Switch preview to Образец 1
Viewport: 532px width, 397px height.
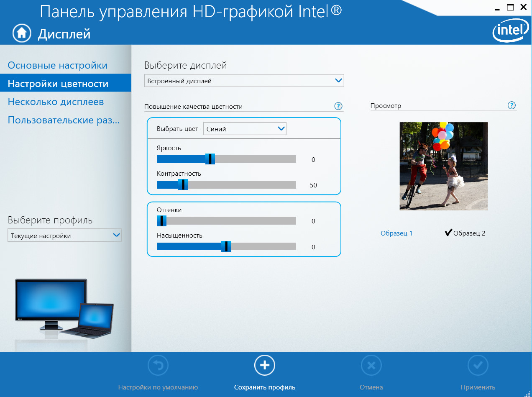(x=396, y=233)
